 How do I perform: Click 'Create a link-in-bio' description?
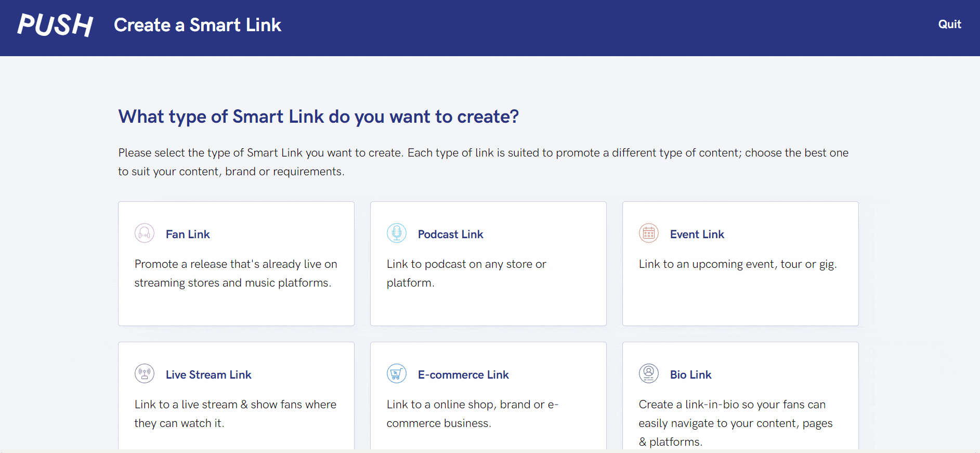[x=736, y=423]
